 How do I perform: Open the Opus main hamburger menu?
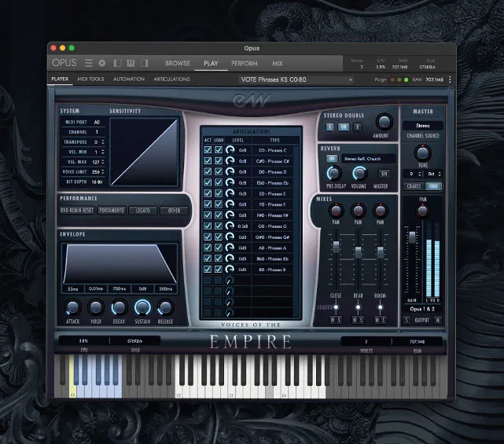(x=88, y=63)
